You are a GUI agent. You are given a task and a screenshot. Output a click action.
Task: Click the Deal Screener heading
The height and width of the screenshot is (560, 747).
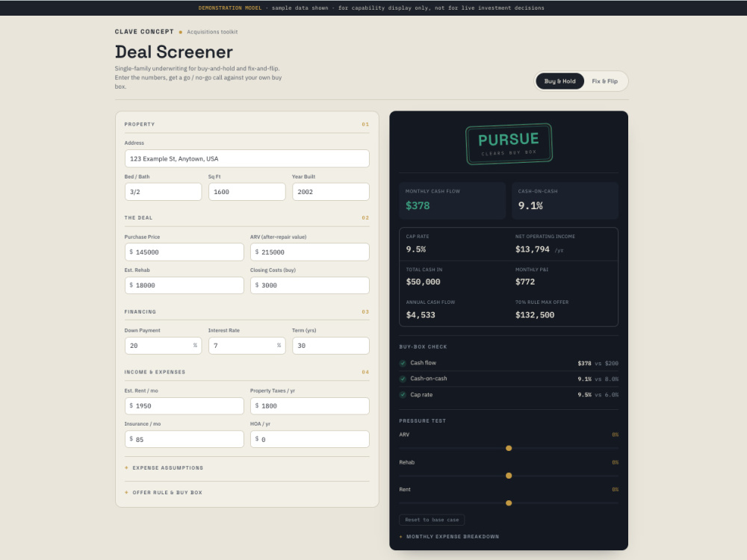click(x=174, y=52)
